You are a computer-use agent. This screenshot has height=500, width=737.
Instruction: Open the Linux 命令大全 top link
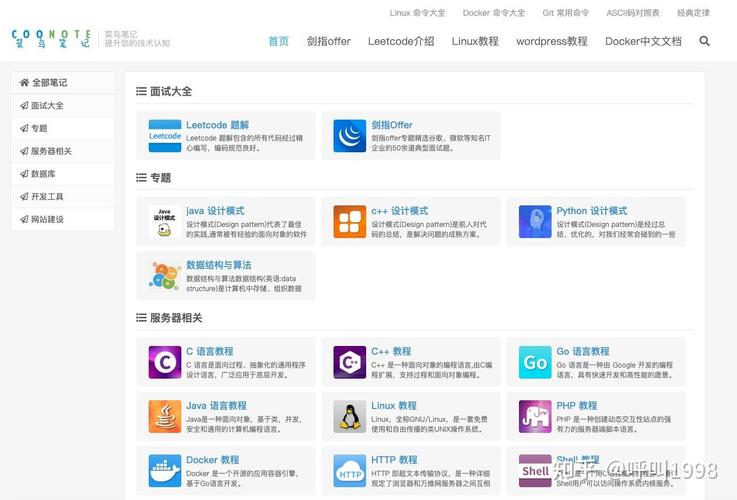(x=417, y=13)
